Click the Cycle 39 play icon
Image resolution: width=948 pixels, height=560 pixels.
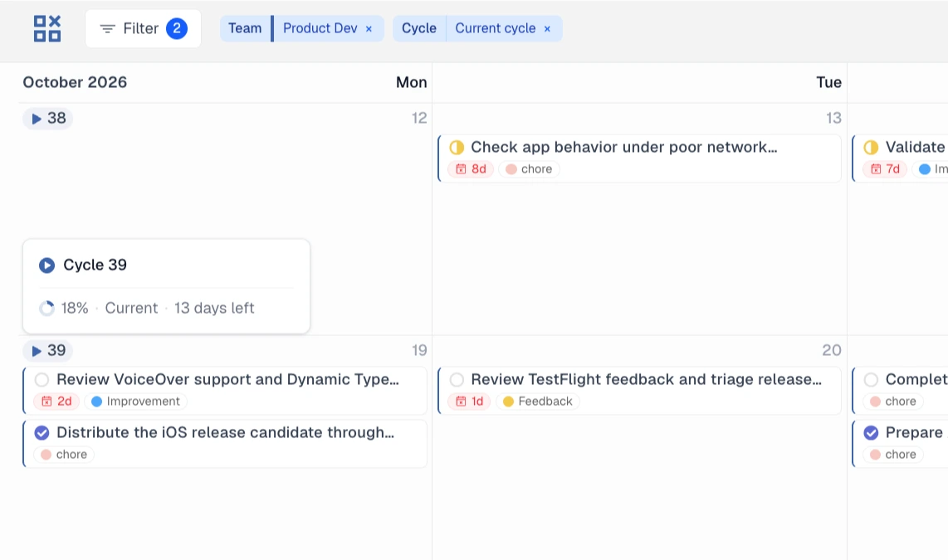pyautogui.click(x=46, y=265)
